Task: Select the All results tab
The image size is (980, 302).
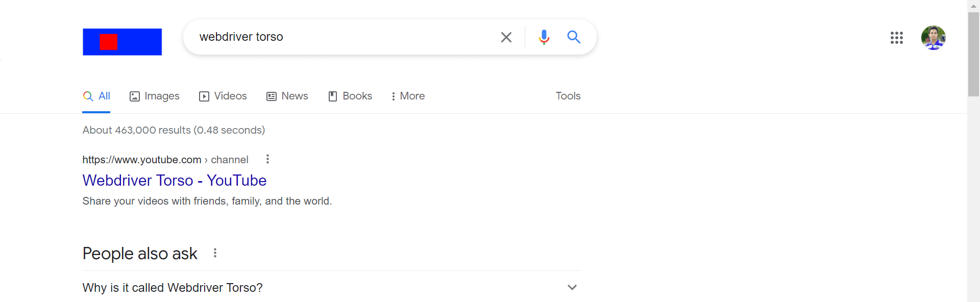Action: click(x=96, y=96)
